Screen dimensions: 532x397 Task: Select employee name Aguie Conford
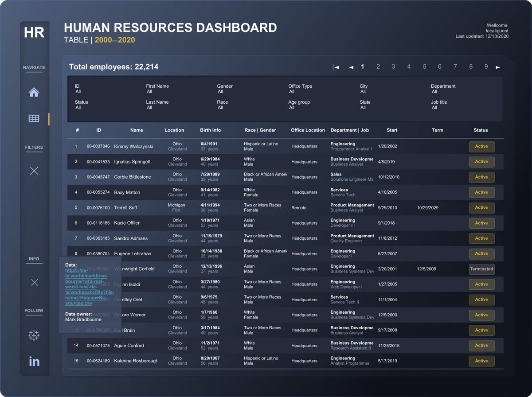coord(129,346)
